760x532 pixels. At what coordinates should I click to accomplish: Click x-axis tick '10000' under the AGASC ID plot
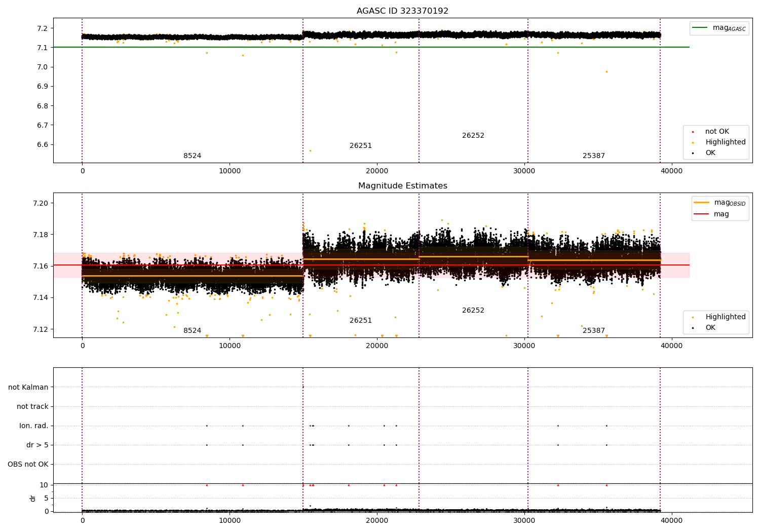point(230,171)
